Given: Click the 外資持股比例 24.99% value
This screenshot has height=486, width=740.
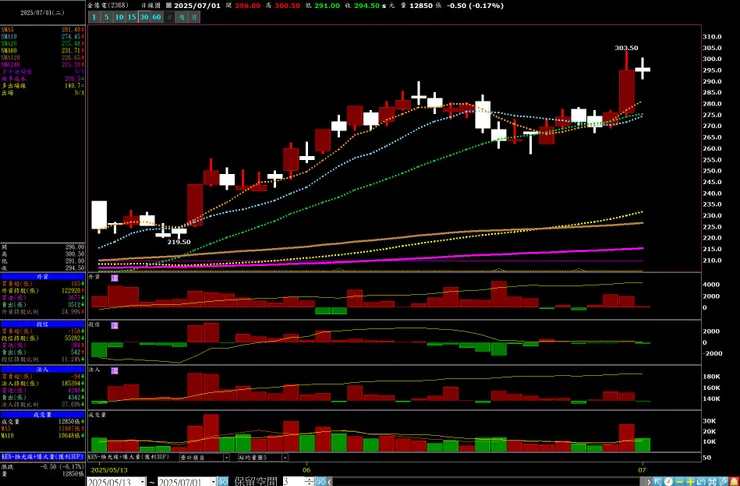Looking at the screenshot, I should [72, 312].
